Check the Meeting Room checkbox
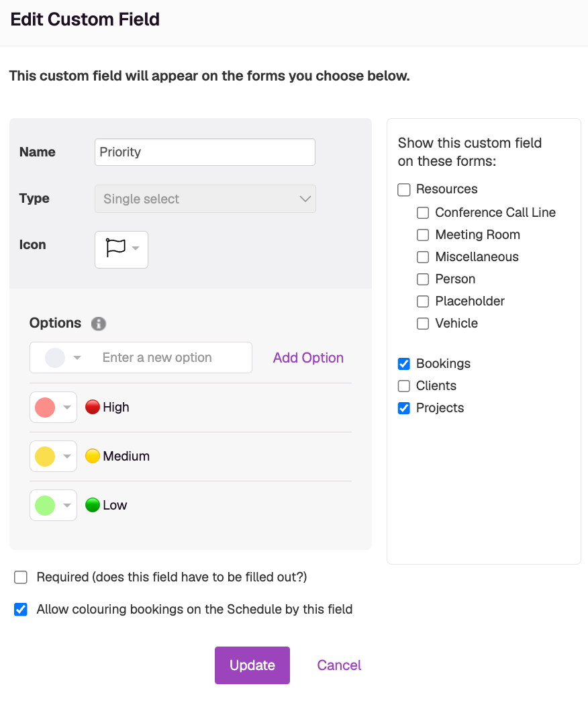Screen dimensions: 588x709 point(423,235)
